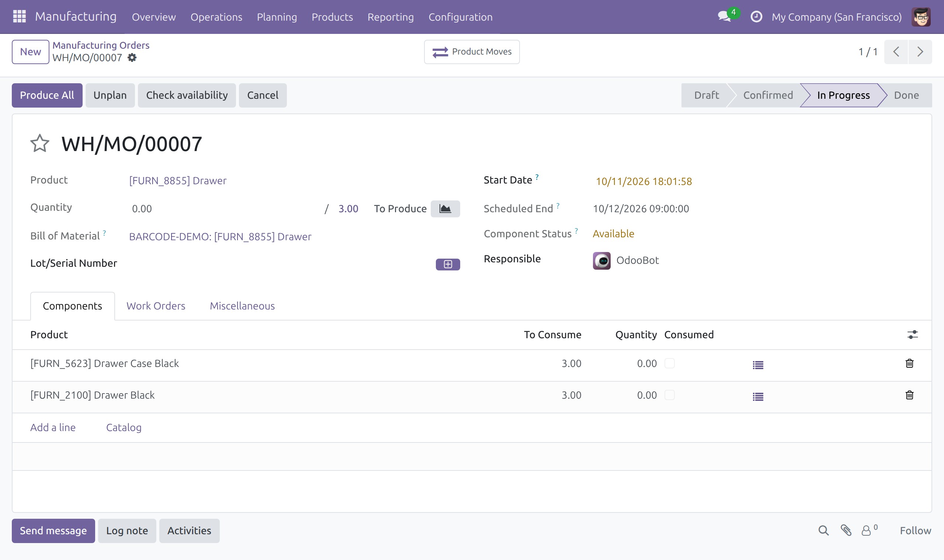Go to previous record arrow
944x560 pixels.
tap(896, 52)
